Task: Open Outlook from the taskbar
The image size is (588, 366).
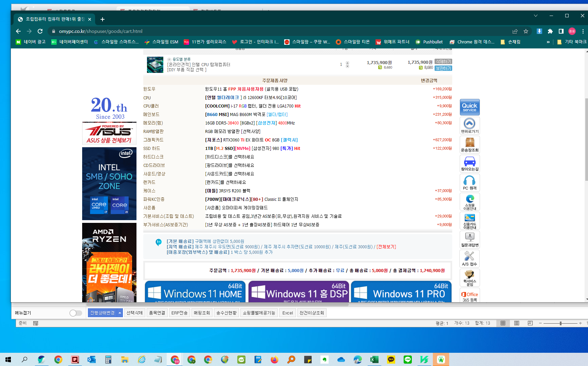Action: tap(92, 360)
